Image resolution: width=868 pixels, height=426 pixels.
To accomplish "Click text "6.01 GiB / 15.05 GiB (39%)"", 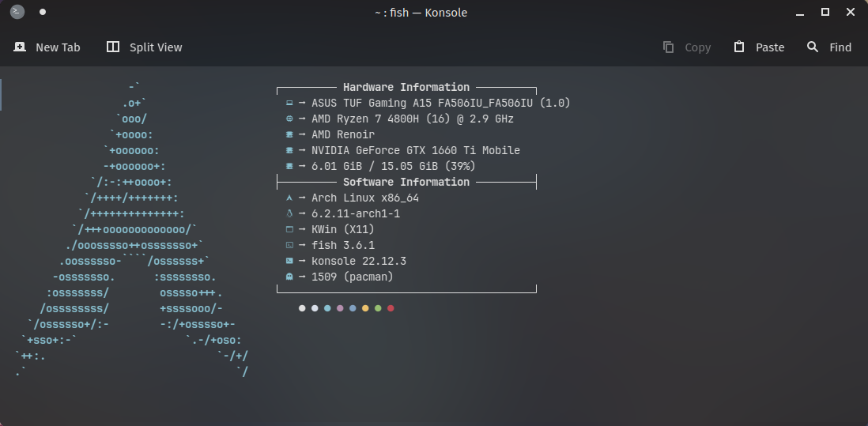I will pos(394,166).
